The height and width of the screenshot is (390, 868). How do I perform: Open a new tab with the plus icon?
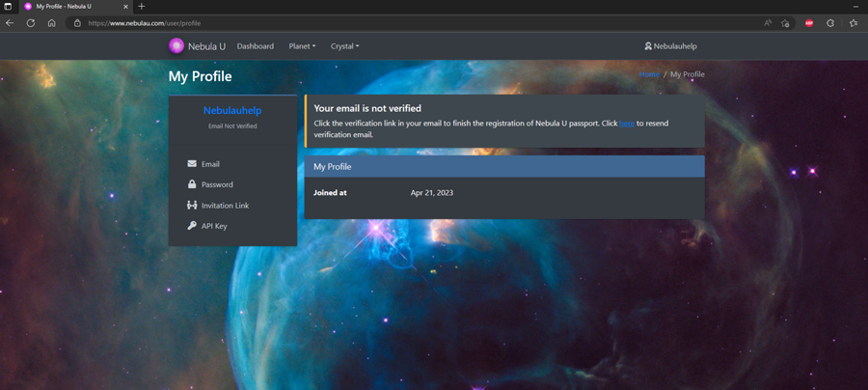click(142, 7)
